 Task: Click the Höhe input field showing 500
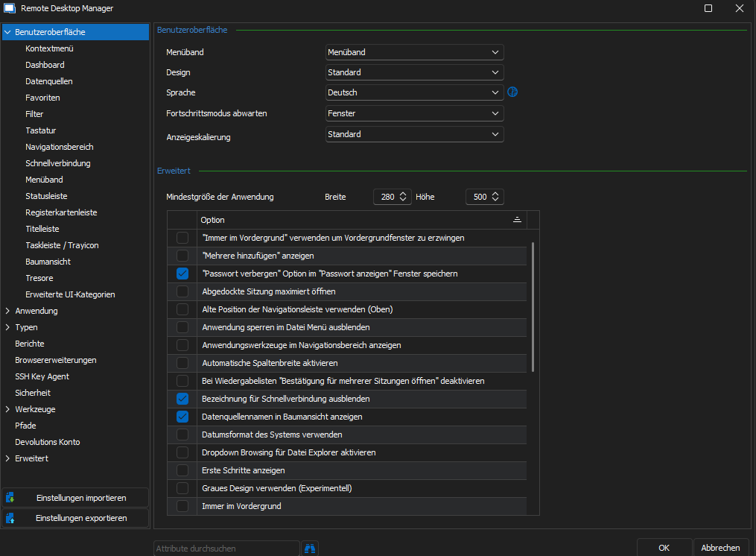pos(479,197)
